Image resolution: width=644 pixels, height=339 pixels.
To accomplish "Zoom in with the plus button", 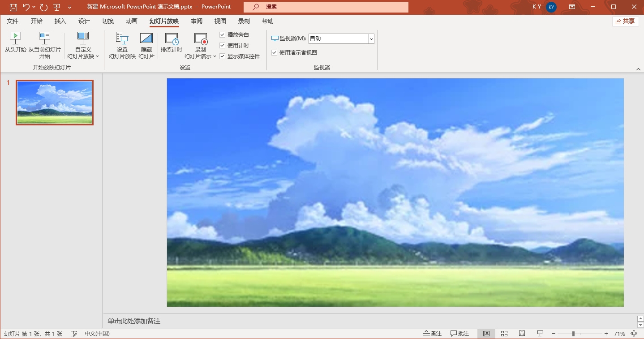I will (x=606, y=334).
